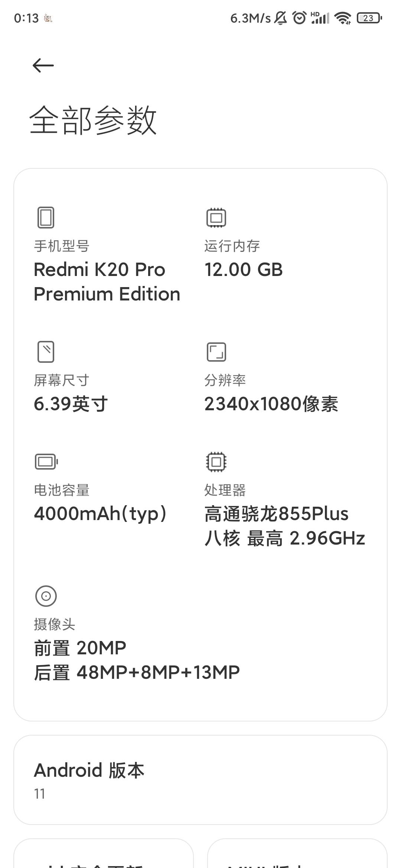
Task: Tap the alarm clock status icon
Action: [x=299, y=18]
